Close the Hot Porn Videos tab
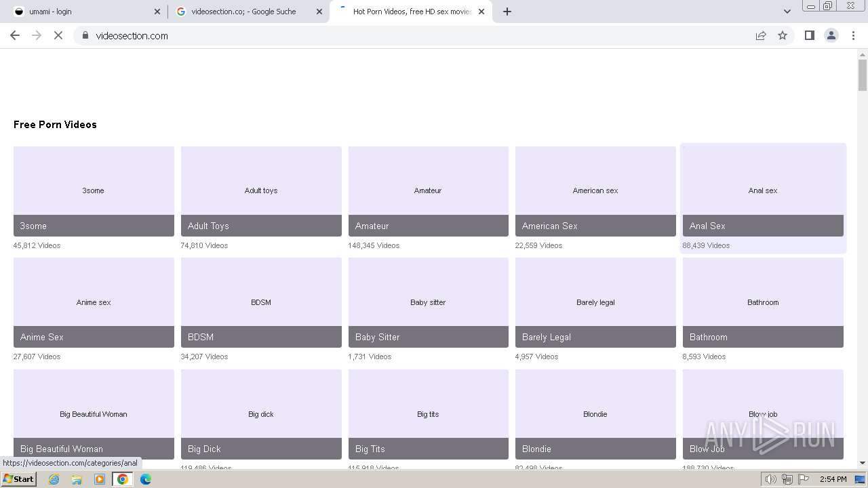The height and width of the screenshot is (488, 868). (x=481, y=12)
